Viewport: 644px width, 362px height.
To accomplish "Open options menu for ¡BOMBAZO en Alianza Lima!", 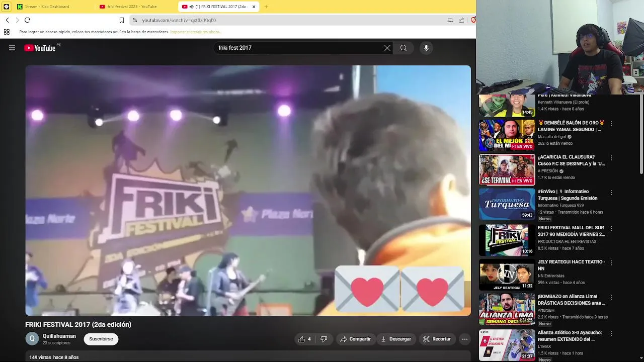I will pos(611,298).
